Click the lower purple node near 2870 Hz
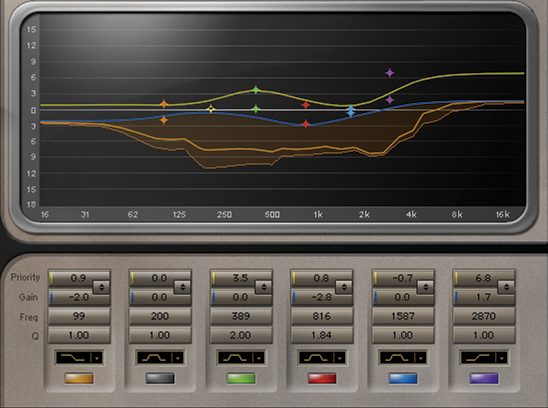Image resolution: width=548 pixels, height=408 pixels. pos(390,100)
